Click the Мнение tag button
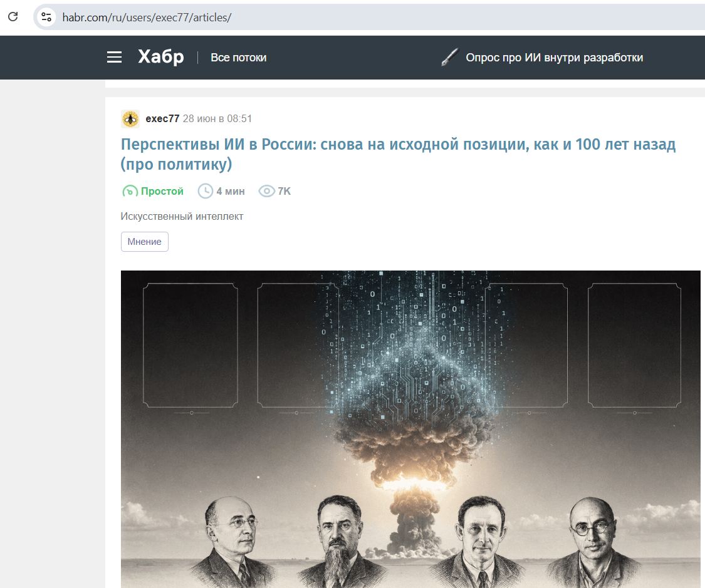The width and height of the screenshot is (705, 588). (x=144, y=242)
